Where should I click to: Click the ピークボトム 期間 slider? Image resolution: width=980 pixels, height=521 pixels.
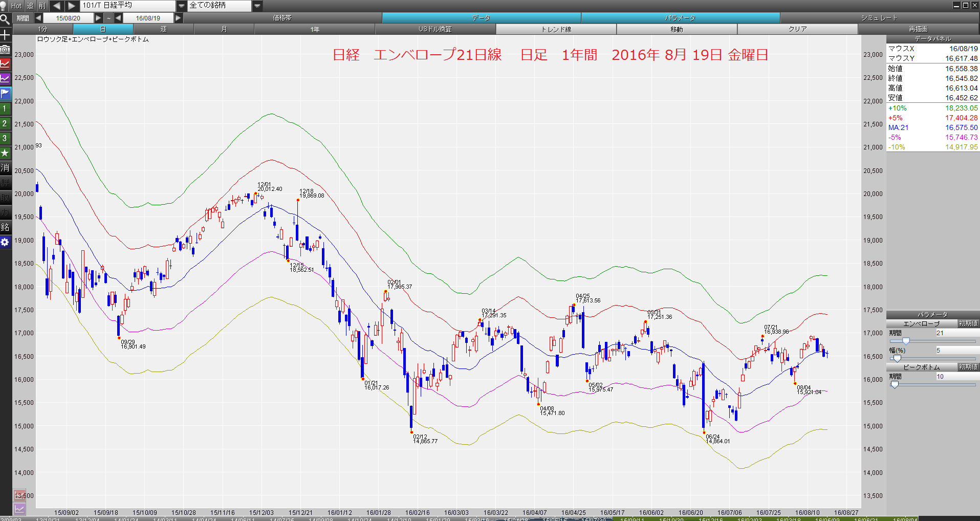click(932, 384)
